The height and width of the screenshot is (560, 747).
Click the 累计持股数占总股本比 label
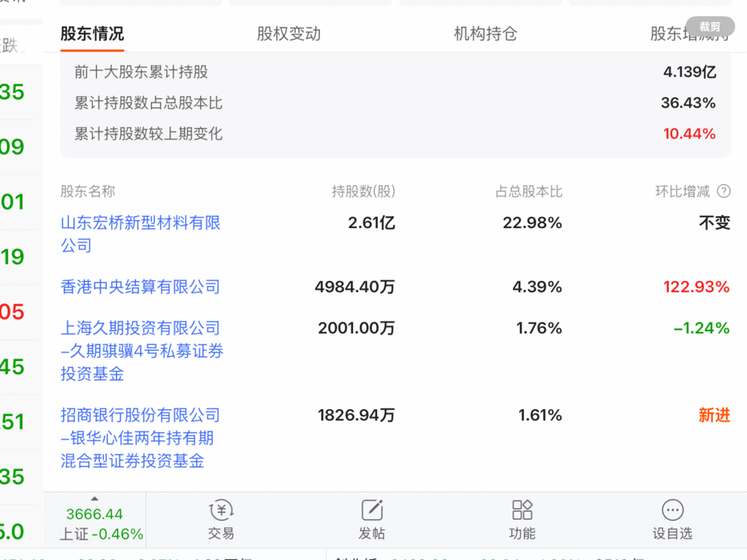click(148, 103)
